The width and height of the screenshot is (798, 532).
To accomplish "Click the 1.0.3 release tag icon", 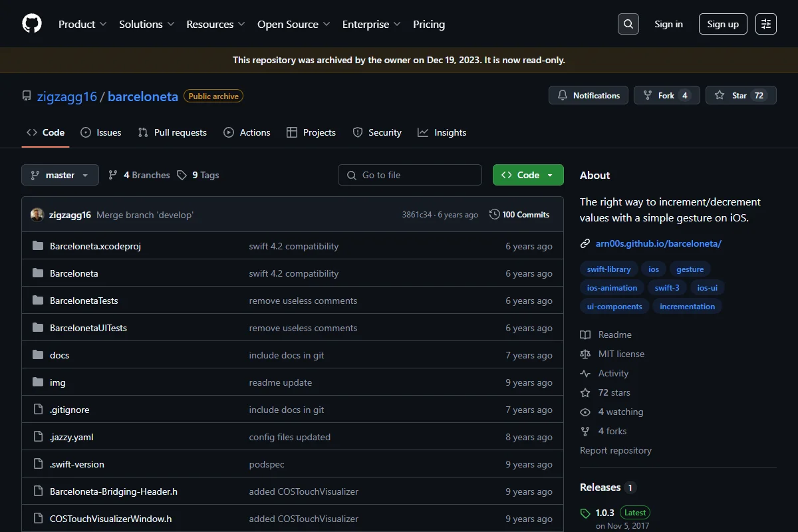I will 585,513.
